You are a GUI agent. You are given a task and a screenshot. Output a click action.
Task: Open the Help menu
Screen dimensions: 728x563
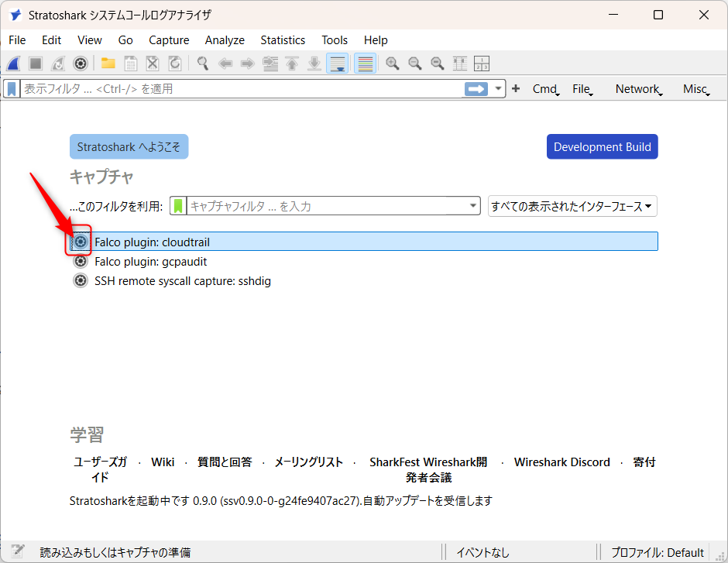pos(376,40)
